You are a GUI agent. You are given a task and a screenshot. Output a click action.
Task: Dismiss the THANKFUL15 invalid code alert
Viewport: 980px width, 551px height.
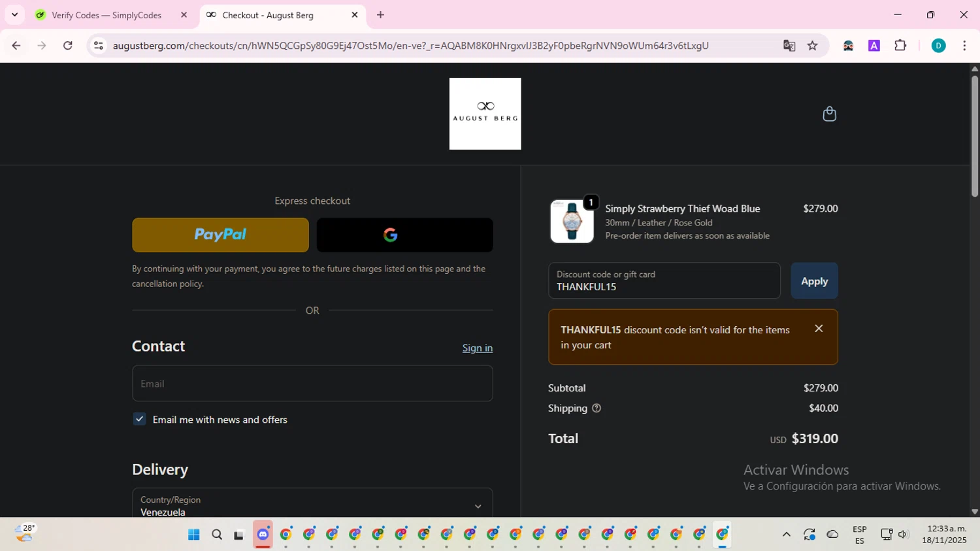pyautogui.click(x=819, y=329)
